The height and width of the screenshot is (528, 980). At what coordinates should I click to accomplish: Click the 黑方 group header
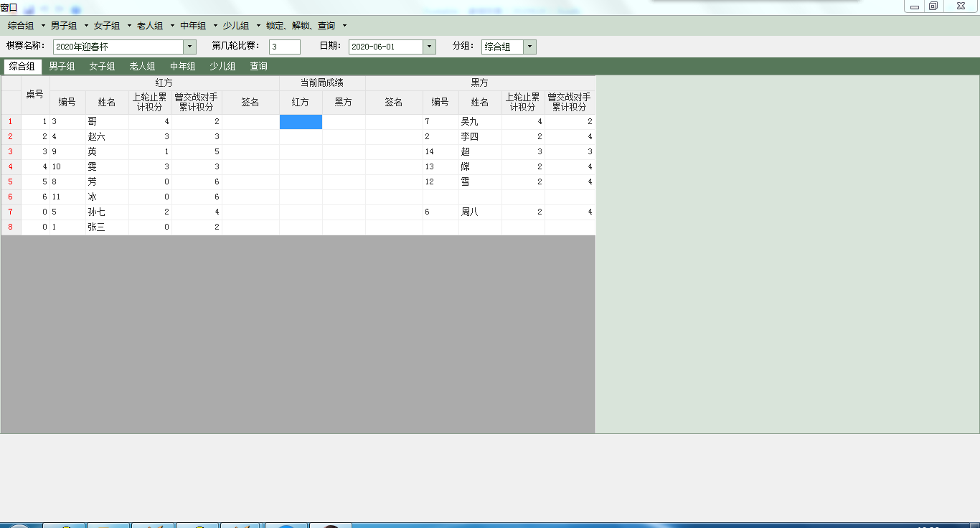(x=480, y=83)
